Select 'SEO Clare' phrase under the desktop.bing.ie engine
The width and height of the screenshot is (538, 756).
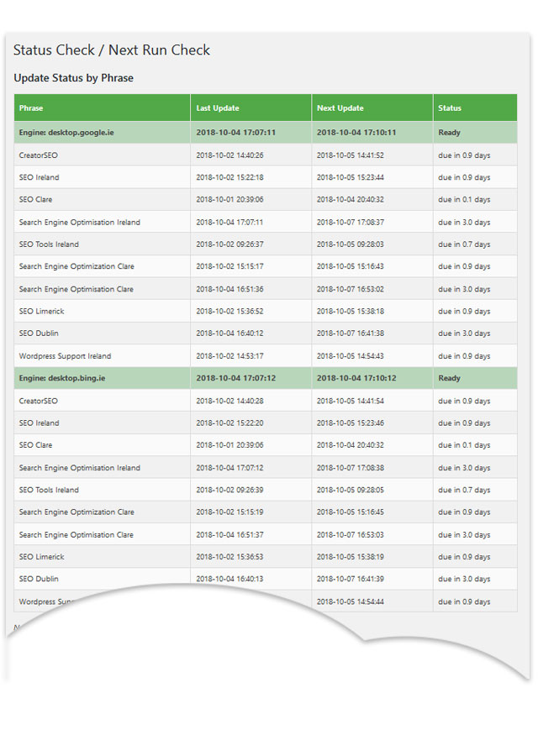(35, 445)
